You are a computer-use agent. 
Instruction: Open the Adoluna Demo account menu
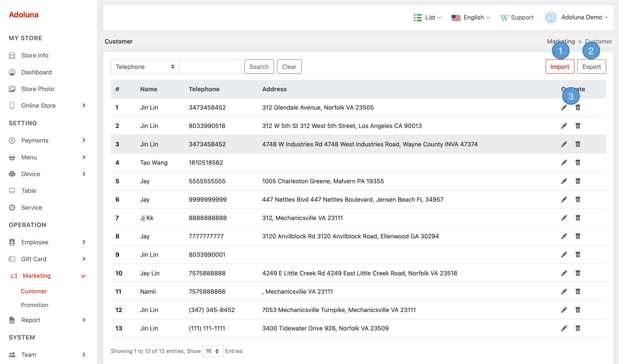[585, 17]
